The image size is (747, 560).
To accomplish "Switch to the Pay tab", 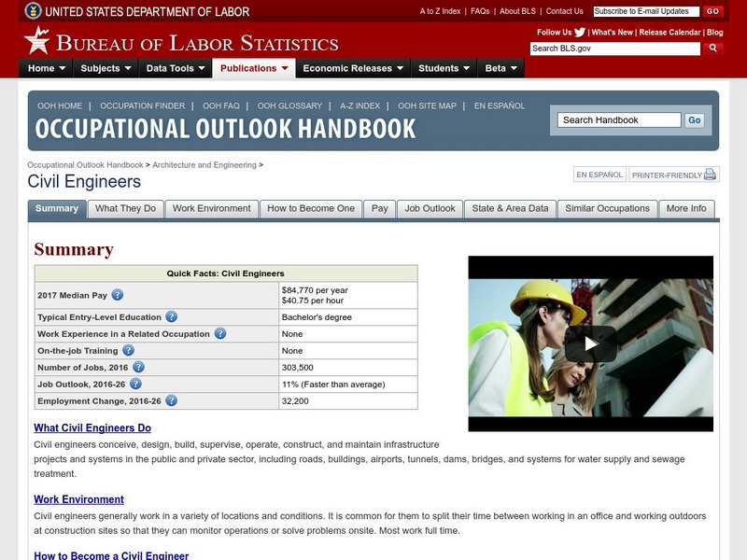I will click(379, 209).
